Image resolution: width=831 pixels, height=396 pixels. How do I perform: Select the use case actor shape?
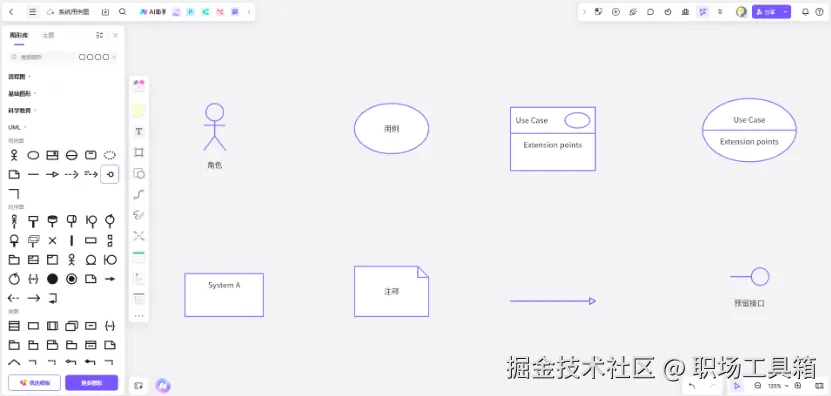click(x=14, y=155)
